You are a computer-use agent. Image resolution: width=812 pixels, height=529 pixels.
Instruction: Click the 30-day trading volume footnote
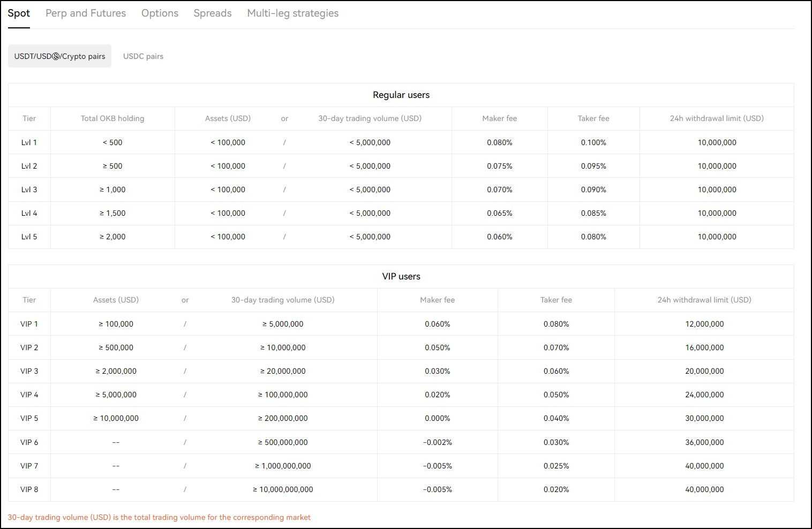point(160,517)
